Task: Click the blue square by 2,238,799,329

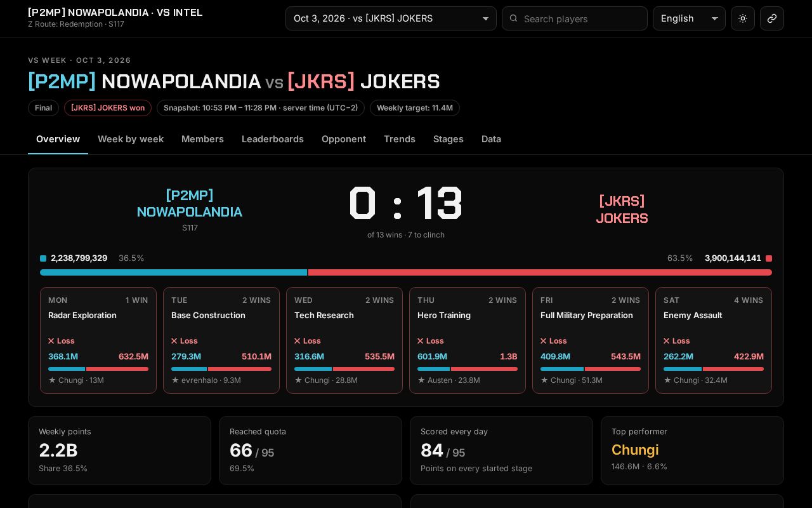Action: point(43,258)
